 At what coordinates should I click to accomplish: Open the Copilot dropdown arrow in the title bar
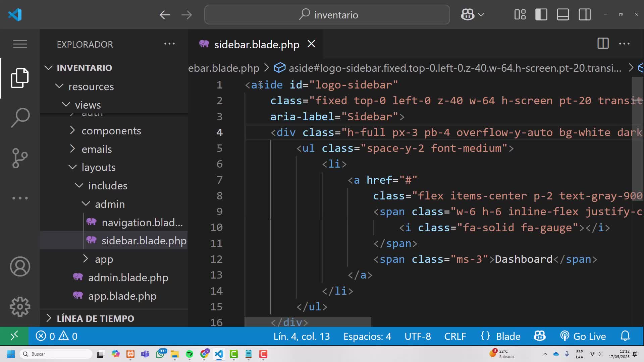tap(481, 15)
